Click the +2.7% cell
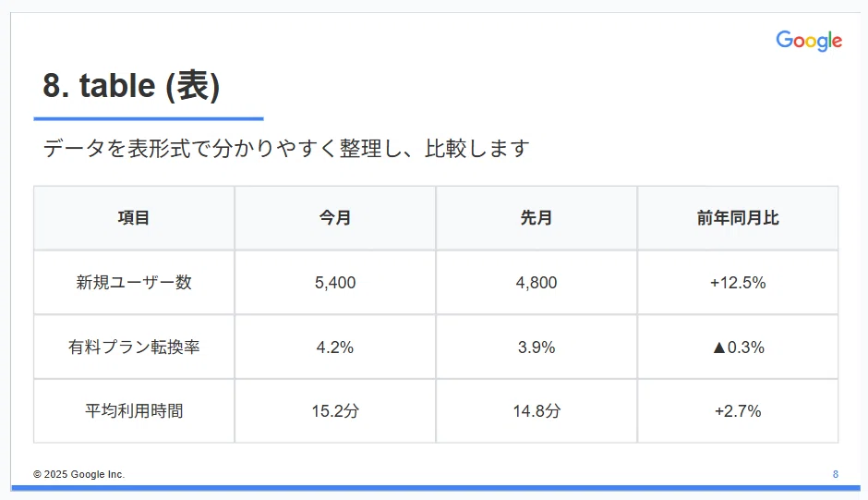 click(738, 411)
